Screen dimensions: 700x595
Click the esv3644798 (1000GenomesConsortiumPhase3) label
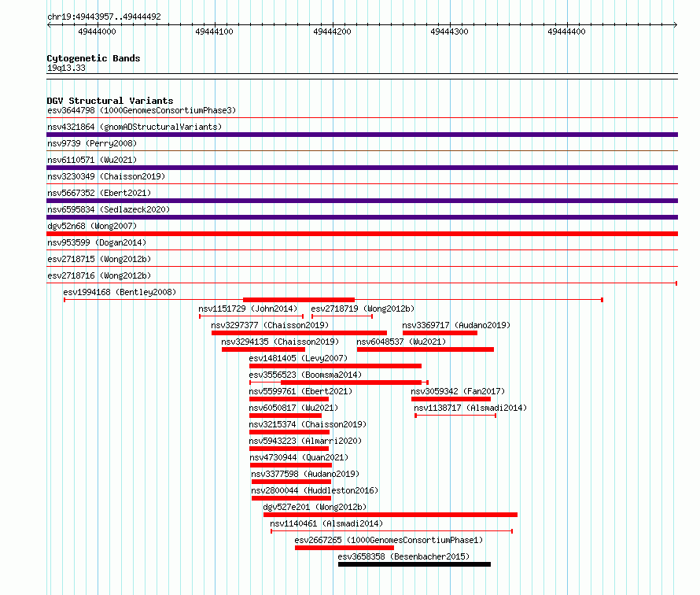[142, 110]
